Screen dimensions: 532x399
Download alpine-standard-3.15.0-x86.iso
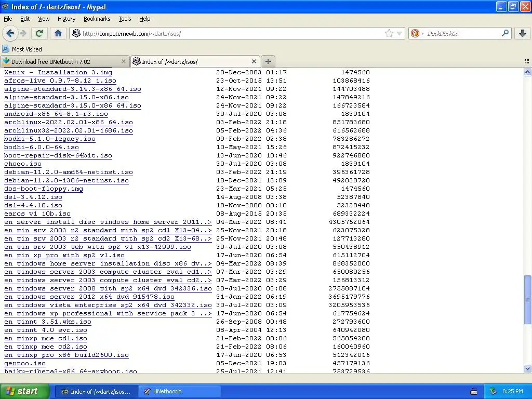[66, 97]
